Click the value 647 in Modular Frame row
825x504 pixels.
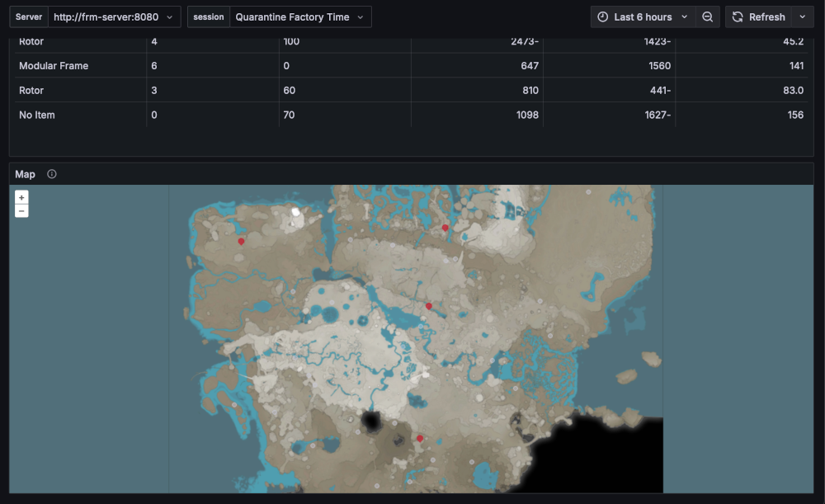coord(530,66)
